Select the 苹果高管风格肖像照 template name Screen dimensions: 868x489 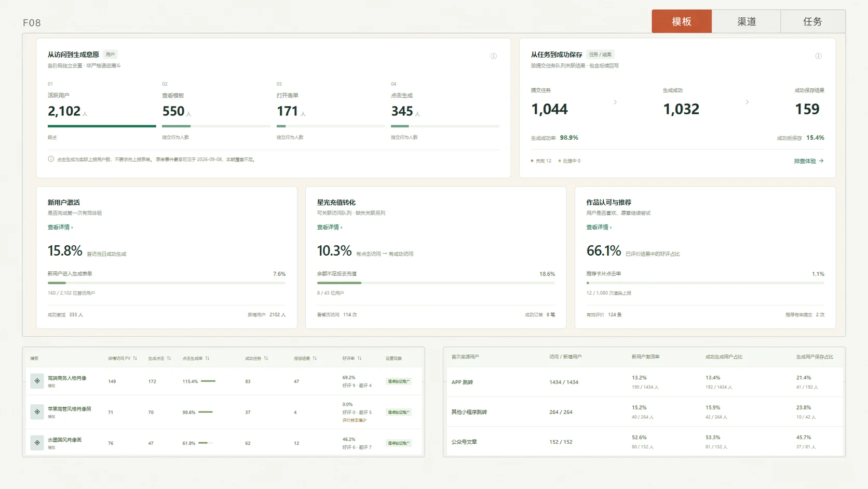pos(70,409)
